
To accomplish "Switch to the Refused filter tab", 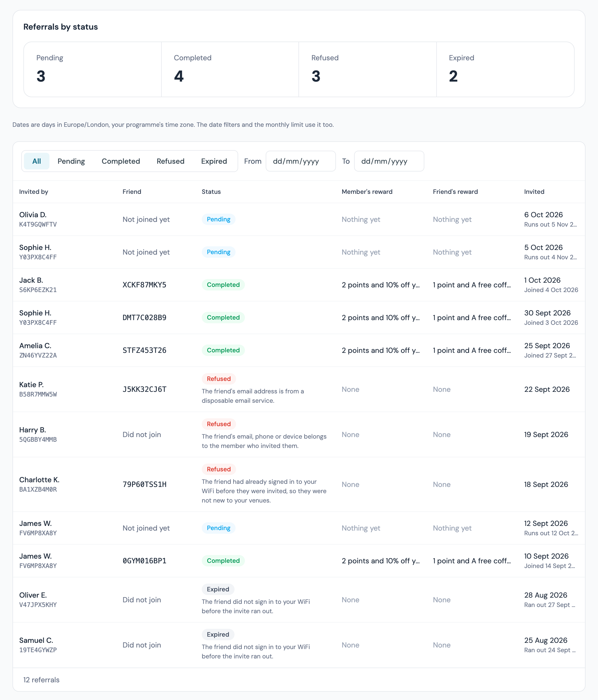I will (x=170, y=161).
